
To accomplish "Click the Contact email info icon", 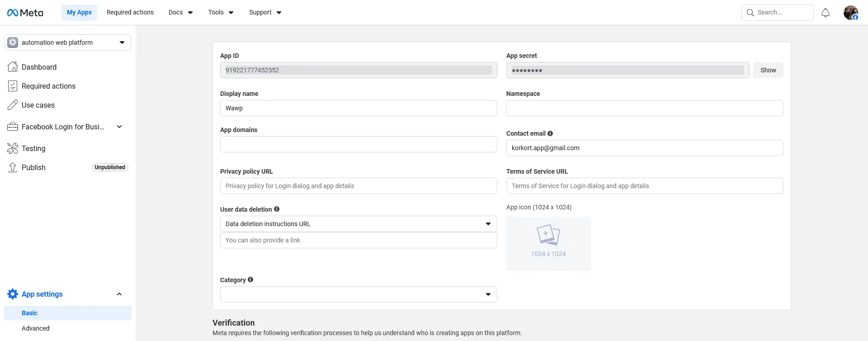I will (550, 133).
